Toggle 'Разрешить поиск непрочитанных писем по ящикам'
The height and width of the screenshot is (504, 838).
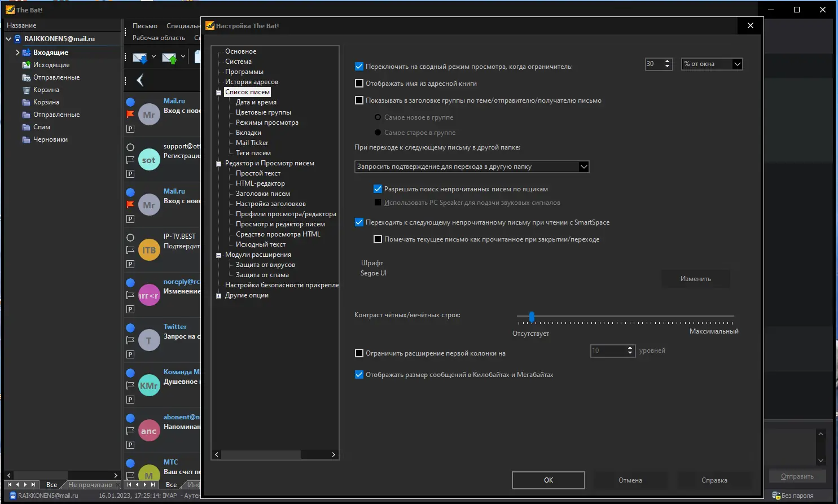pos(378,189)
